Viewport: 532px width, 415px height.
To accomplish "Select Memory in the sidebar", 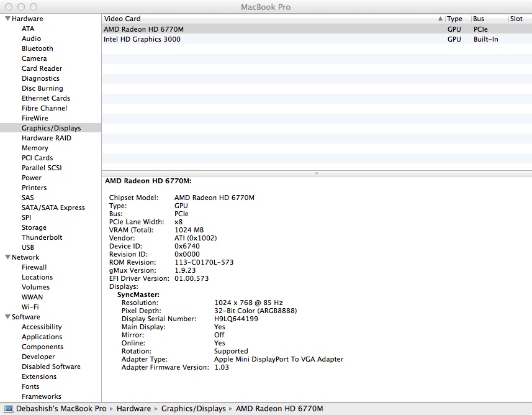I will coord(35,148).
